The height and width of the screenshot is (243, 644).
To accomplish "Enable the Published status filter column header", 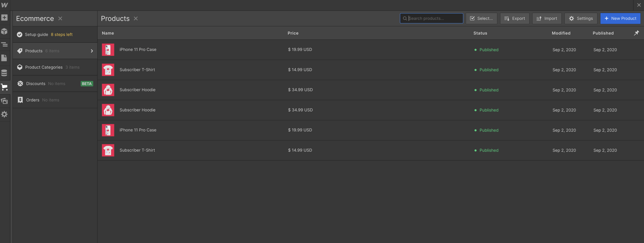I will pyautogui.click(x=603, y=33).
